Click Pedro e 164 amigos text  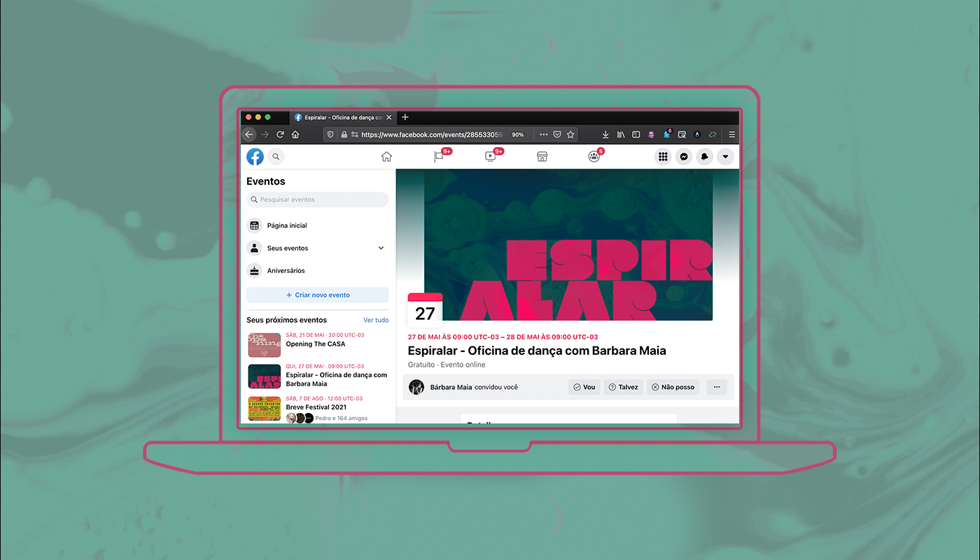tap(341, 418)
